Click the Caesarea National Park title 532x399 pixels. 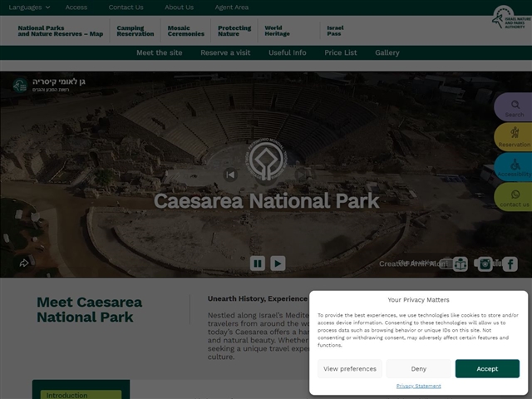[x=266, y=200]
